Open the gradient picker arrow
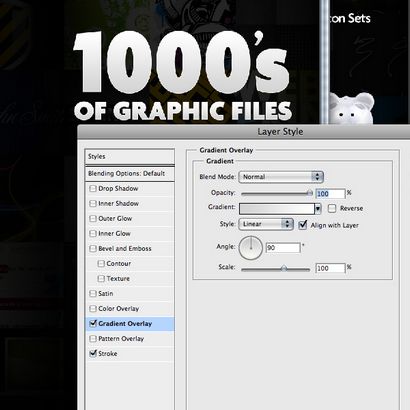Image resolution: width=410 pixels, height=410 pixels. click(x=318, y=209)
